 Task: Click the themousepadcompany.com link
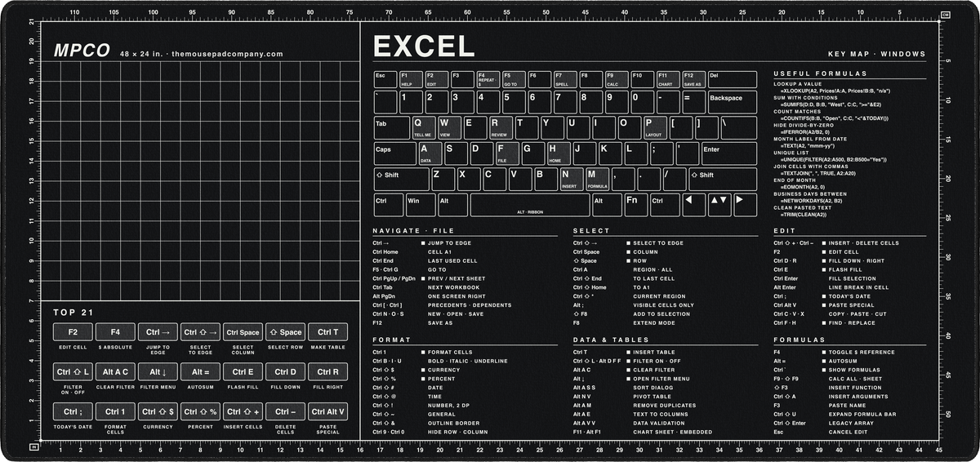[x=228, y=54]
